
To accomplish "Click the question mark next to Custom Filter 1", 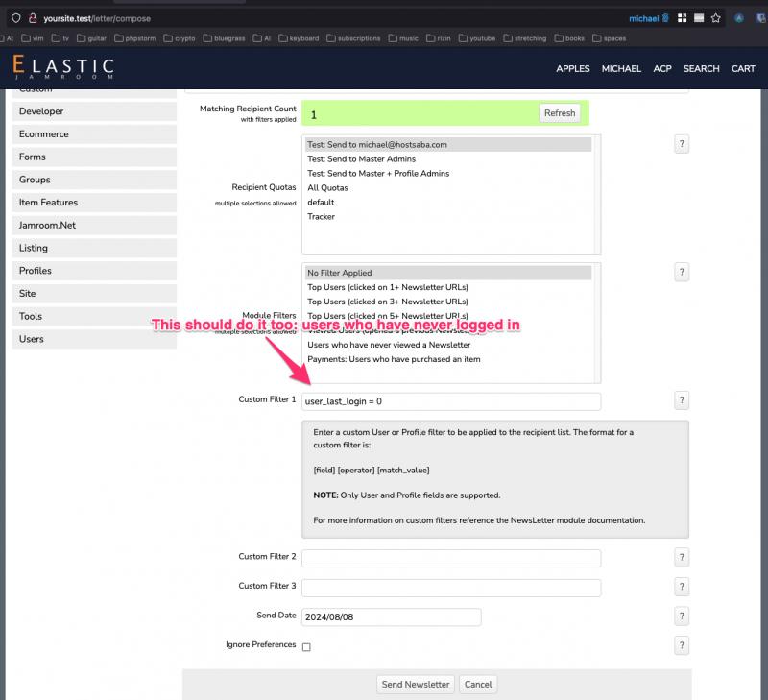I will pyautogui.click(x=682, y=401).
